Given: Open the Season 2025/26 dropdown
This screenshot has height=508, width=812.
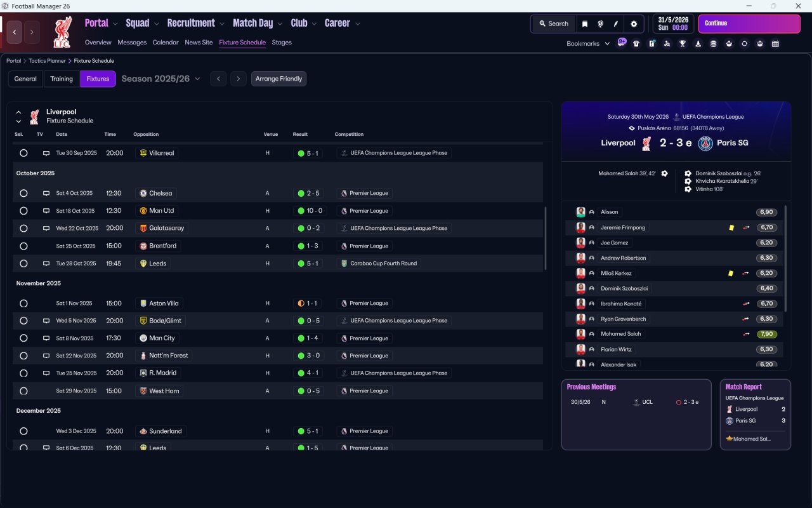Looking at the screenshot, I should (x=160, y=79).
